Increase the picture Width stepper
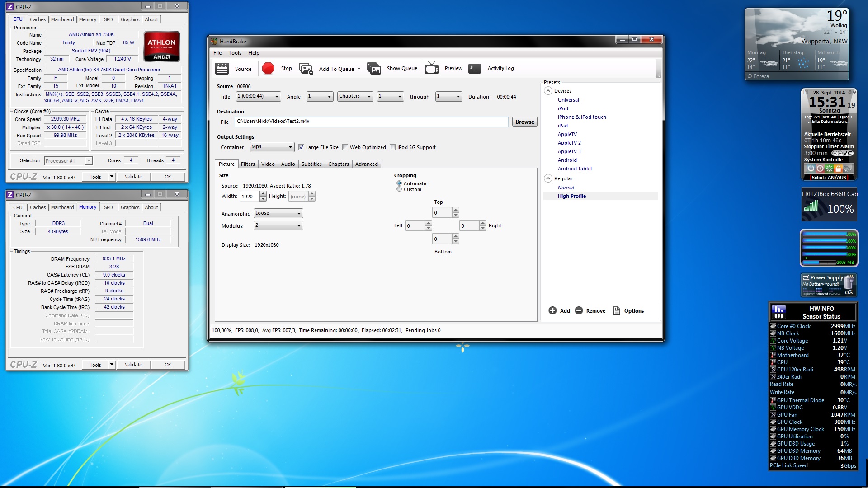868x488 pixels. pyautogui.click(x=263, y=194)
